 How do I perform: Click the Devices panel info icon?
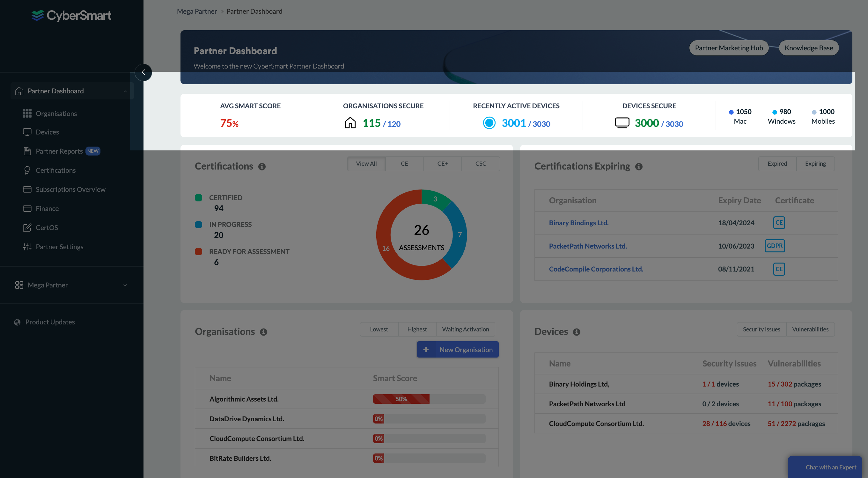coord(577,332)
